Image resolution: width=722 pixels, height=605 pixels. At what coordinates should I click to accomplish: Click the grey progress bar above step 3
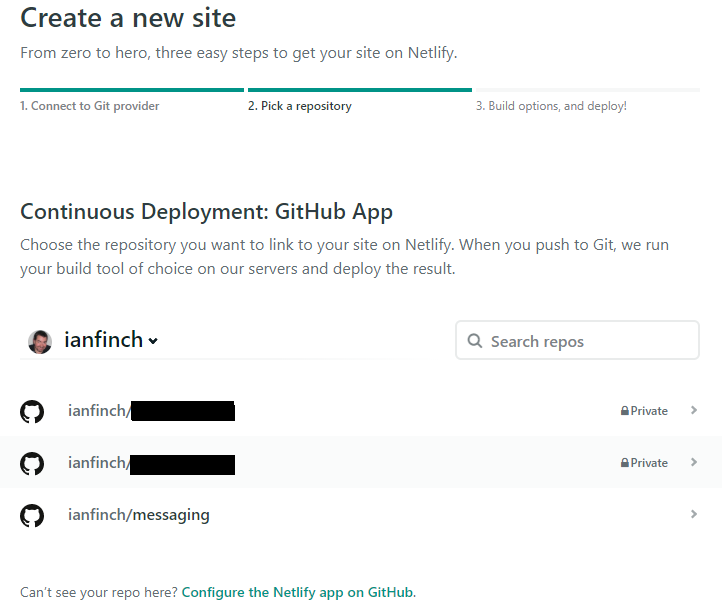[587, 90]
